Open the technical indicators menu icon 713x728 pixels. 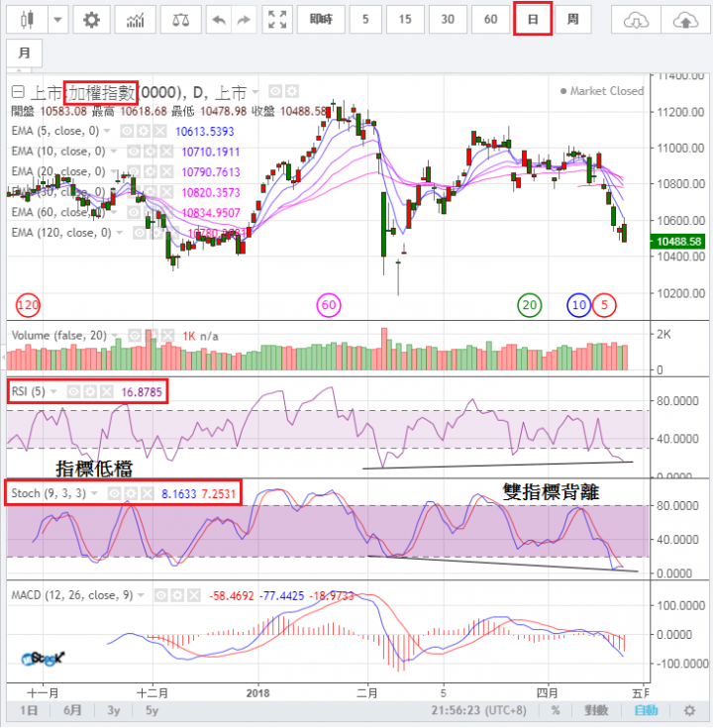135,20
